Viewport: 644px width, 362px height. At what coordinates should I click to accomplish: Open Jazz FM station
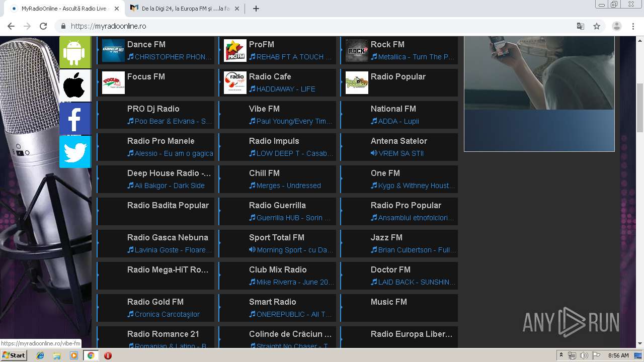399,243
